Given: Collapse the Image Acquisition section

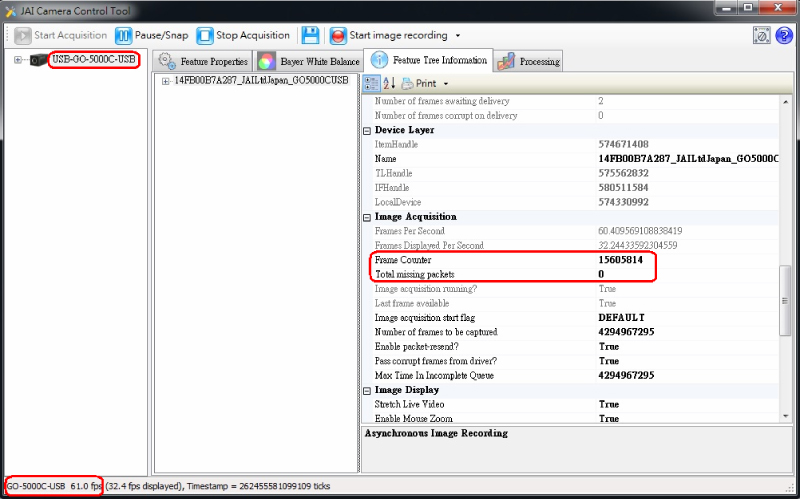Looking at the screenshot, I should [x=366, y=217].
